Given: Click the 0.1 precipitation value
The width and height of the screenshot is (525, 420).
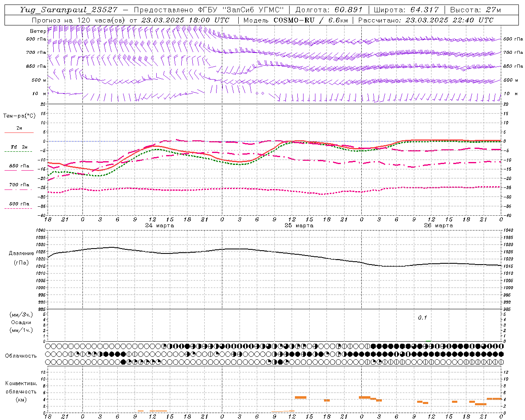Looking at the screenshot, I should click(422, 318).
